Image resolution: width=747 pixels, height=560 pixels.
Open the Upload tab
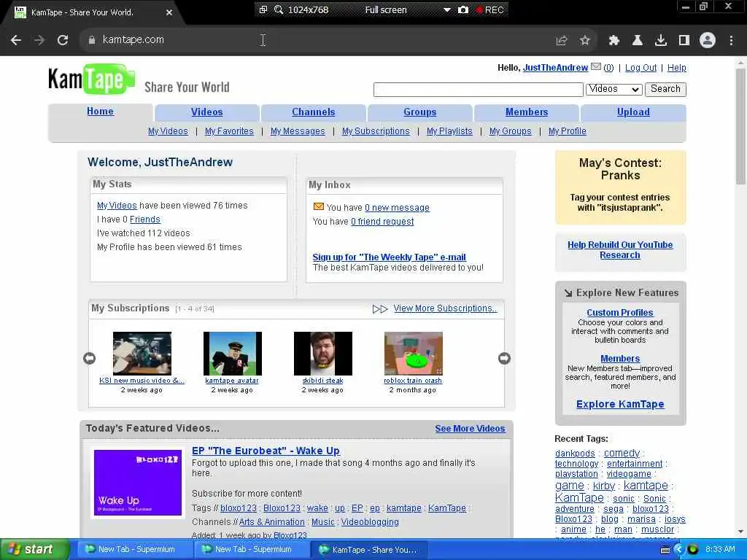[633, 112]
